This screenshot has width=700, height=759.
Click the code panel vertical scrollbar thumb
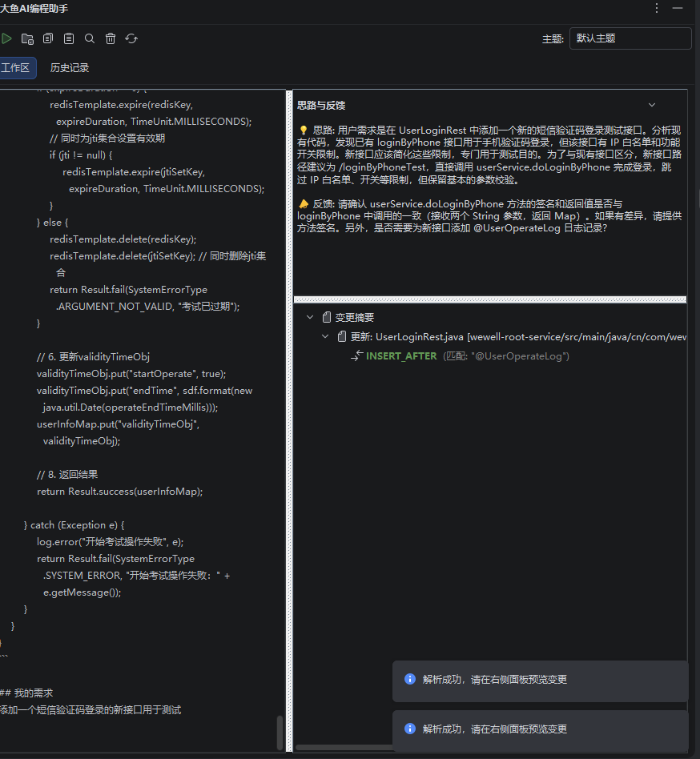point(280,733)
